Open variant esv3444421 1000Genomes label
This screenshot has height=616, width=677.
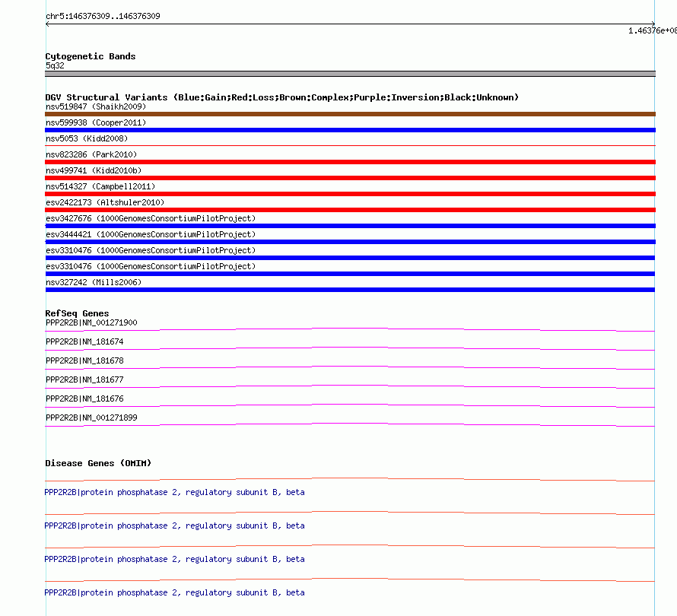click(151, 234)
